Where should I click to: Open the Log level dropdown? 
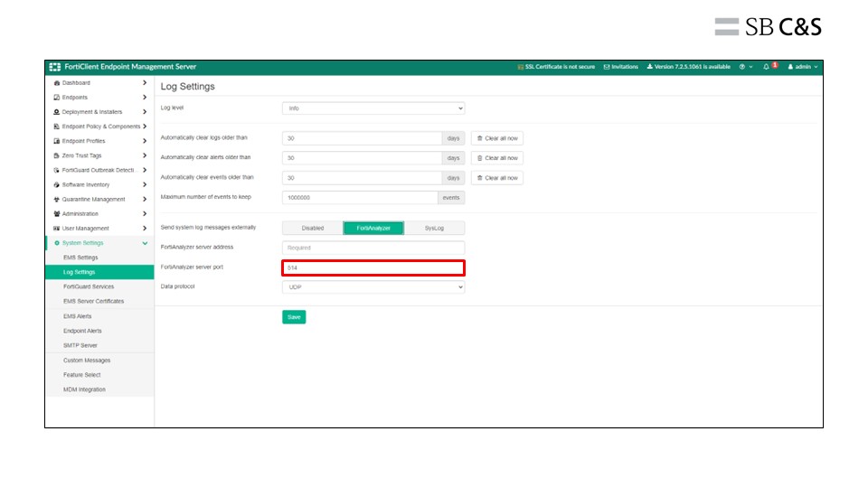coord(373,108)
